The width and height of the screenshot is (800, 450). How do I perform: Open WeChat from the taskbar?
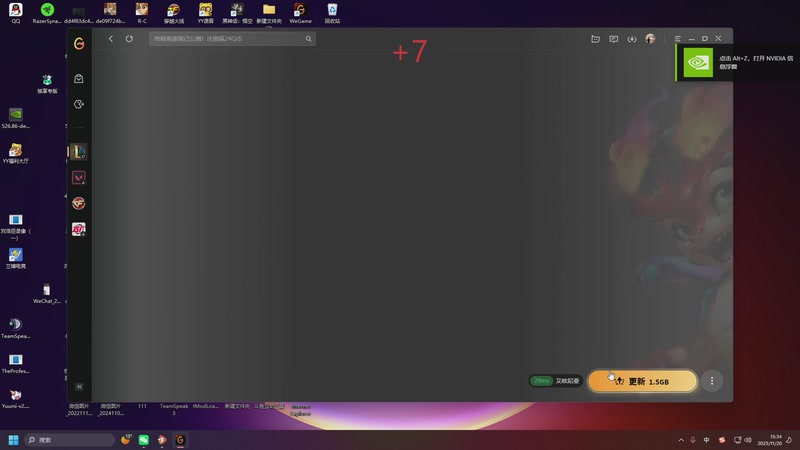tap(144, 440)
